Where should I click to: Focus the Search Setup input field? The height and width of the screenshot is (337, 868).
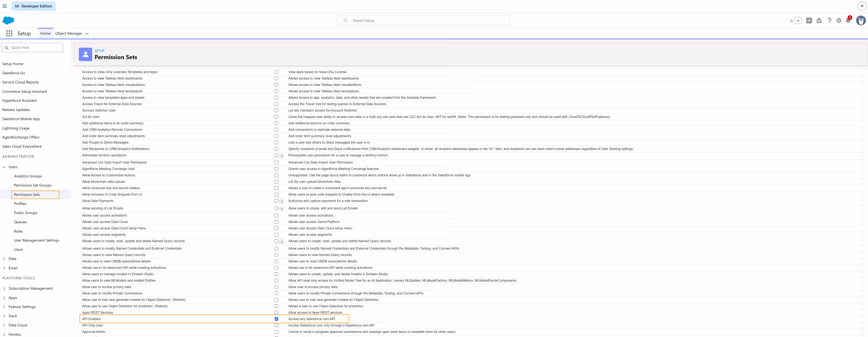tap(424, 21)
